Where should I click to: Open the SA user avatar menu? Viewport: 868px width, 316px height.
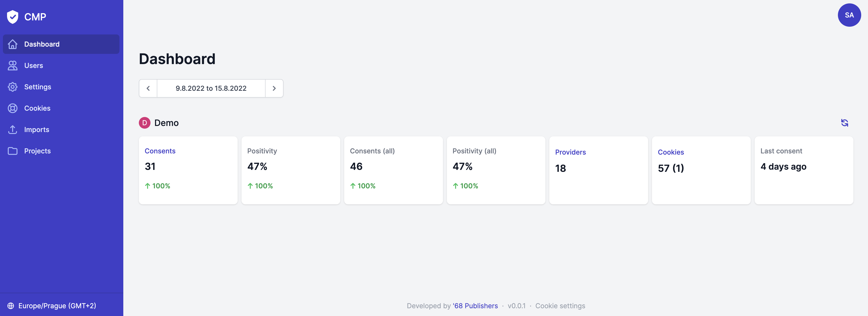849,15
